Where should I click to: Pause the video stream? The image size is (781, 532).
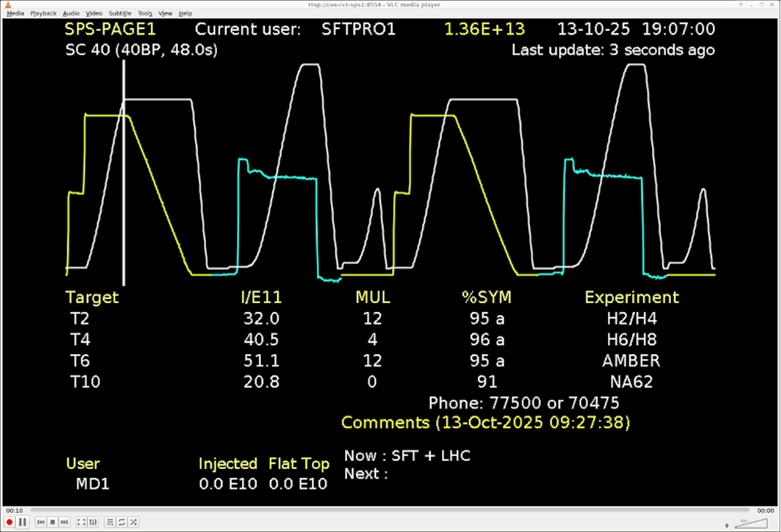pos(22,522)
